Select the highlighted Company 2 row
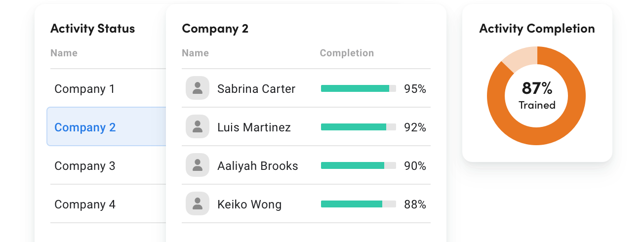The width and height of the screenshot is (644, 242). (x=85, y=127)
